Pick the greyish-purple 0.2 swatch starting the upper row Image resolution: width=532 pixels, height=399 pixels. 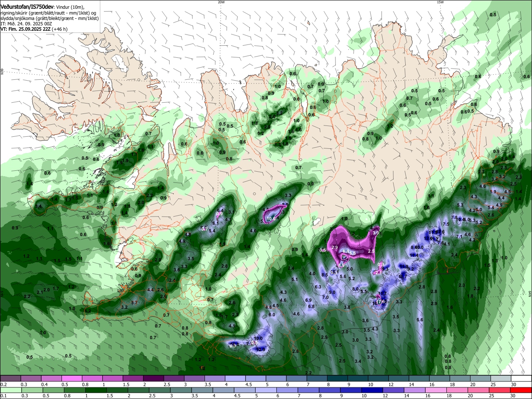point(10,378)
